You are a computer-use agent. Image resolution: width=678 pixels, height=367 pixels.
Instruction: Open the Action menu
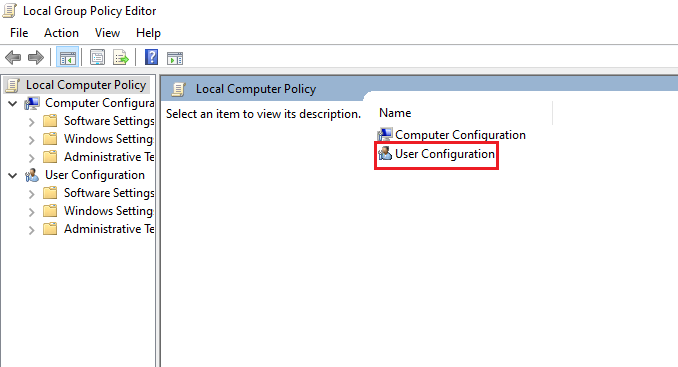[x=61, y=33]
